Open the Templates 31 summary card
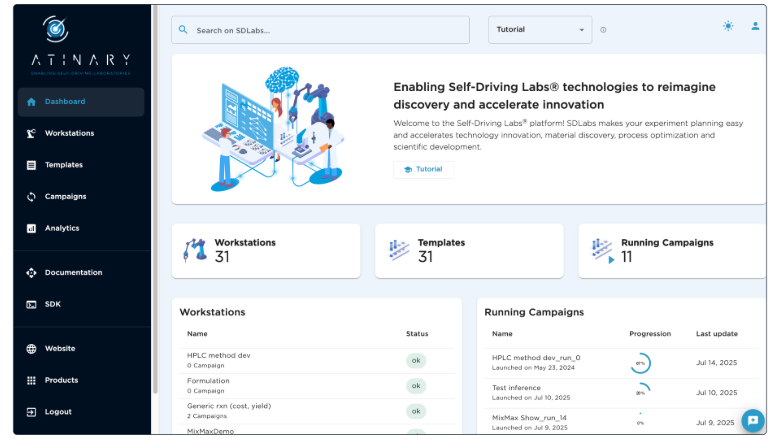The image size is (780, 439). coord(469,251)
